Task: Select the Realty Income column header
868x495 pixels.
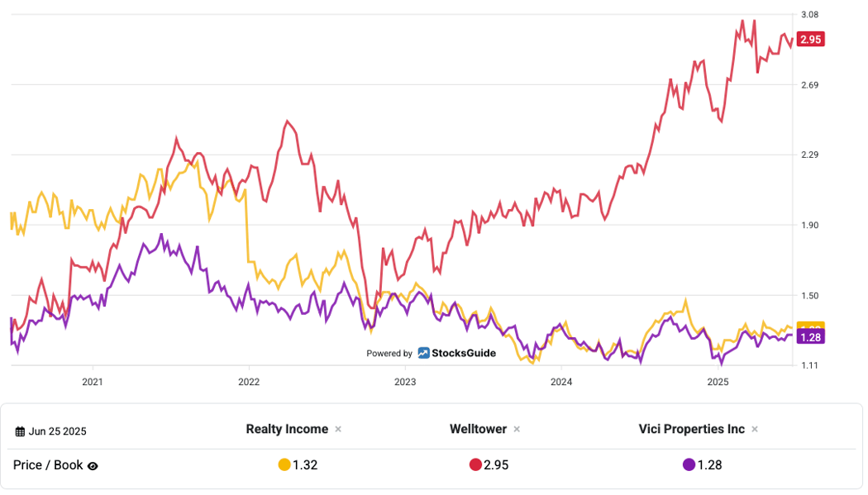Action: point(287,429)
